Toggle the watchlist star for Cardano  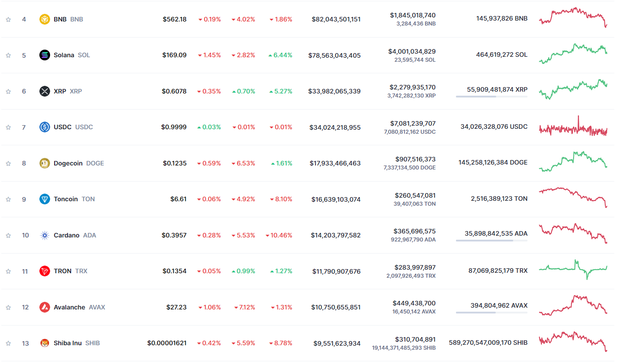8,235
